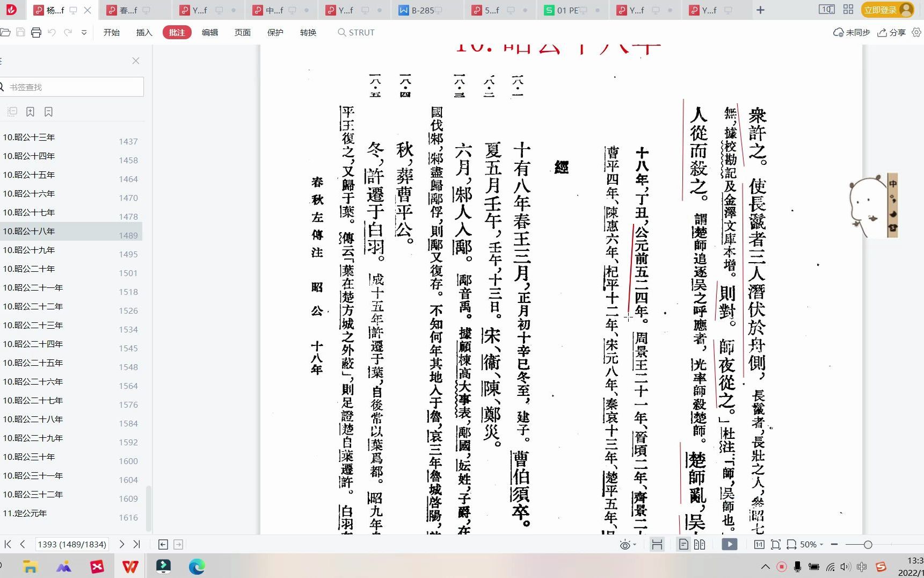
Task: Close the 杨...f document tab
Action: pos(88,10)
